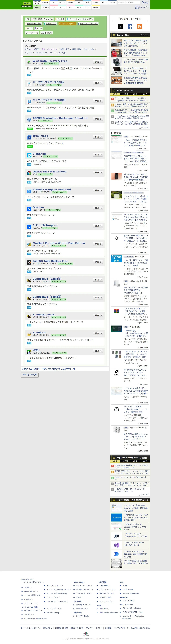
Task: Open 詳細 for BunPiece
Action: 98,333
